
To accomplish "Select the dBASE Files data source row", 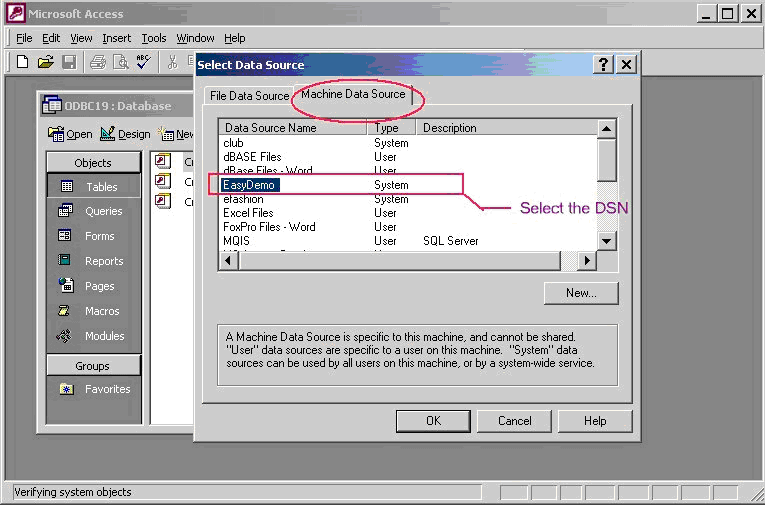I will [x=408, y=157].
